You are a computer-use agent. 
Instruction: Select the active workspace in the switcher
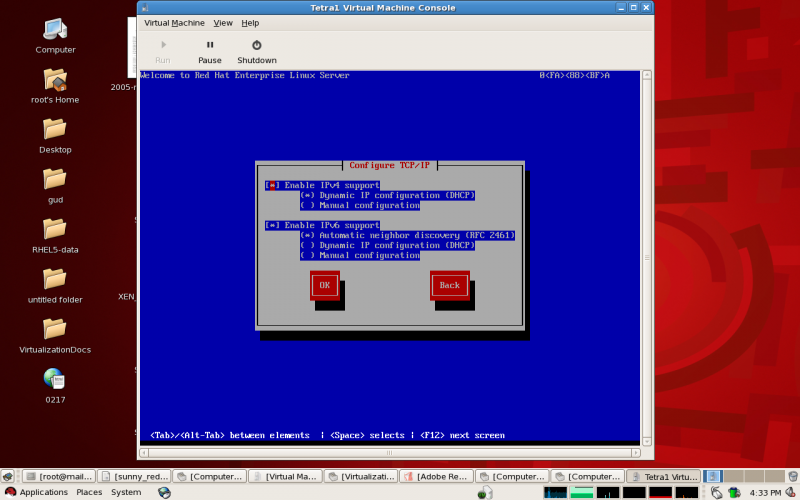pos(712,477)
